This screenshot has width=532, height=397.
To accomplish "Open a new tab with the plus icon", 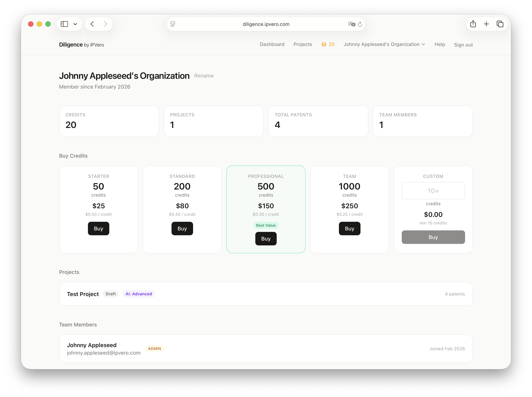I will pyautogui.click(x=486, y=24).
